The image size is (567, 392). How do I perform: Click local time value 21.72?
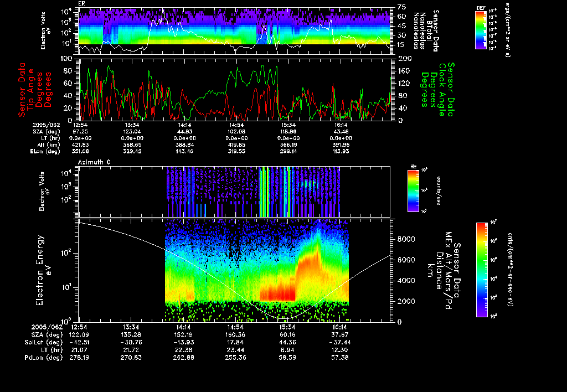pos(131,350)
